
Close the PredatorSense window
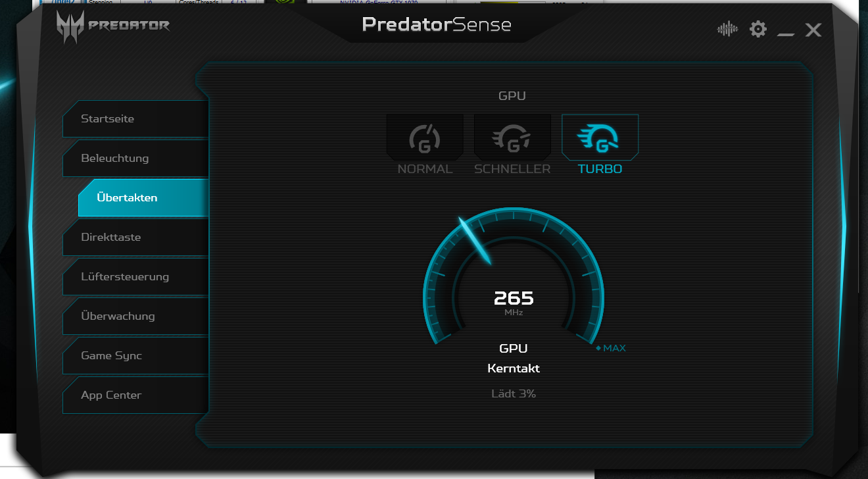click(x=813, y=30)
